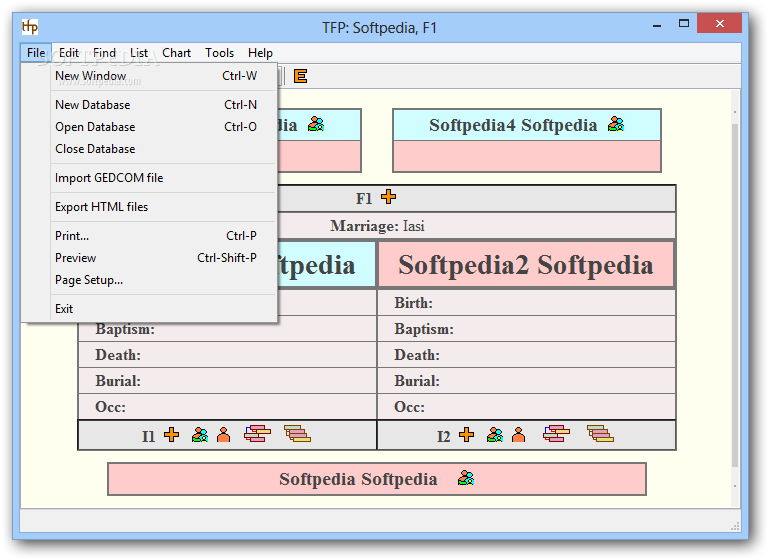Close the TFP window with the red X

click(719, 24)
